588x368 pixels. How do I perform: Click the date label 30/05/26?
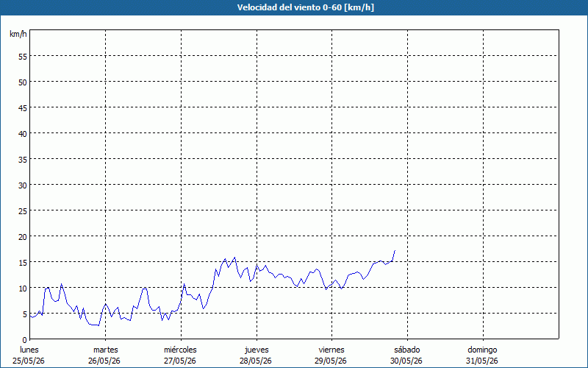(406, 361)
